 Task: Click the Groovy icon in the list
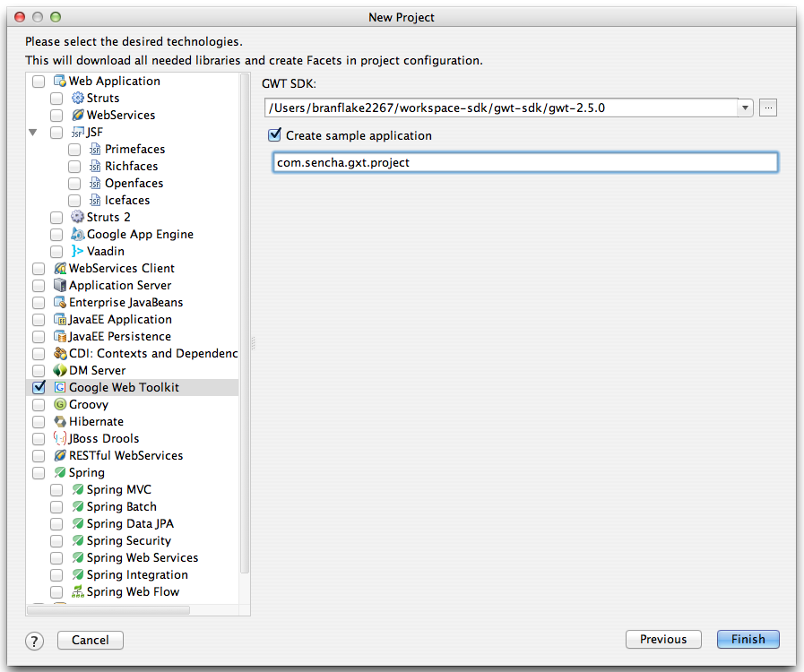(60, 404)
